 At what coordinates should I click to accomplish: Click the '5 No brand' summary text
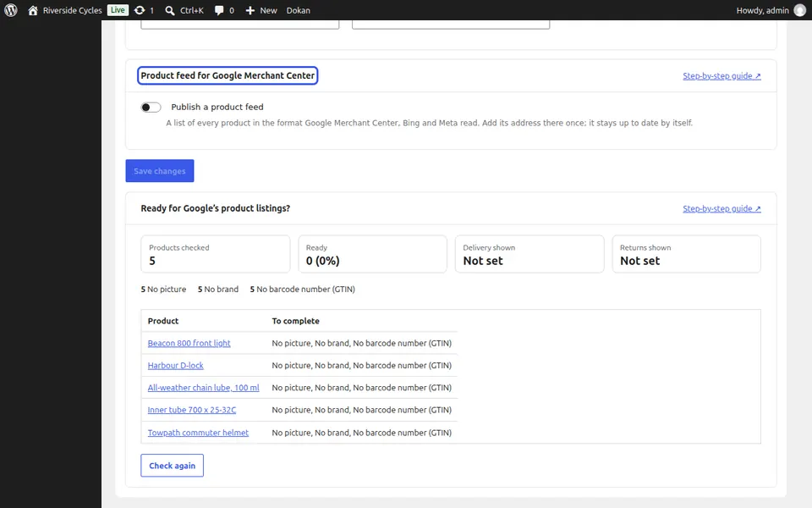pos(218,290)
